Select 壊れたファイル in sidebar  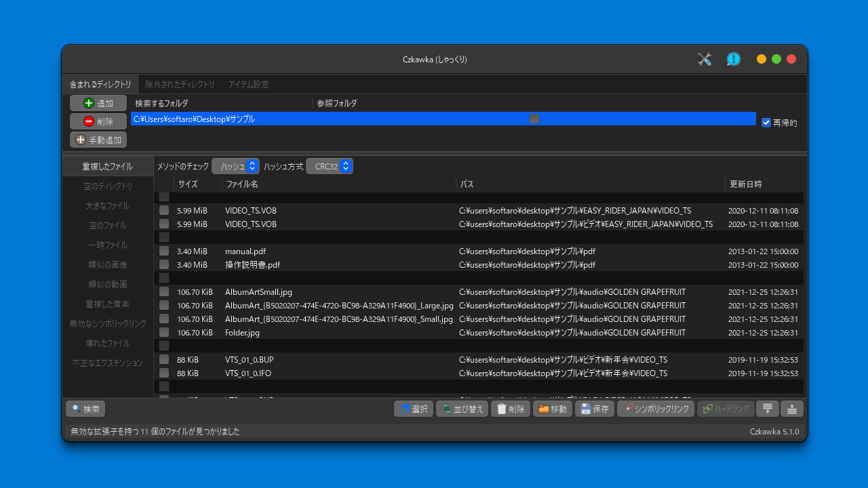click(108, 343)
